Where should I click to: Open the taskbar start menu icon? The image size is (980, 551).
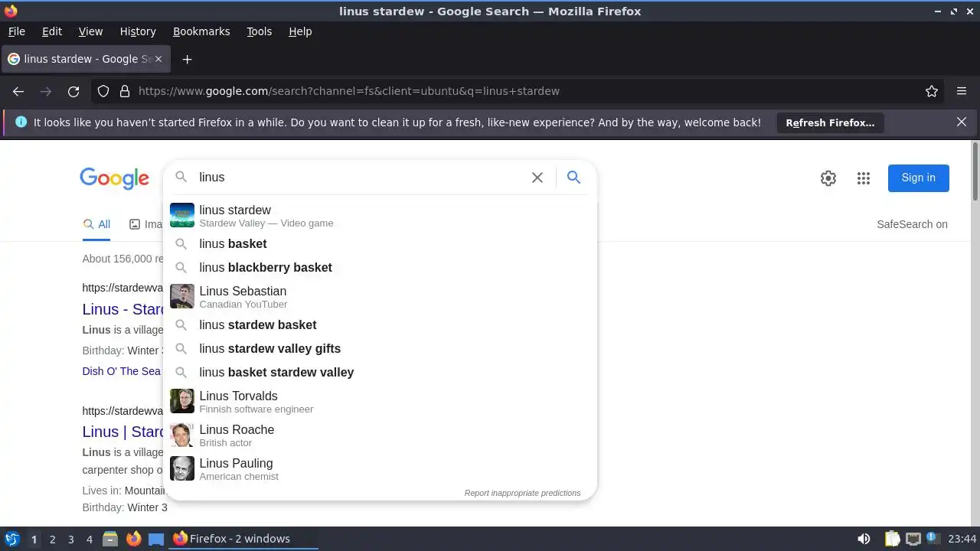[x=12, y=539]
